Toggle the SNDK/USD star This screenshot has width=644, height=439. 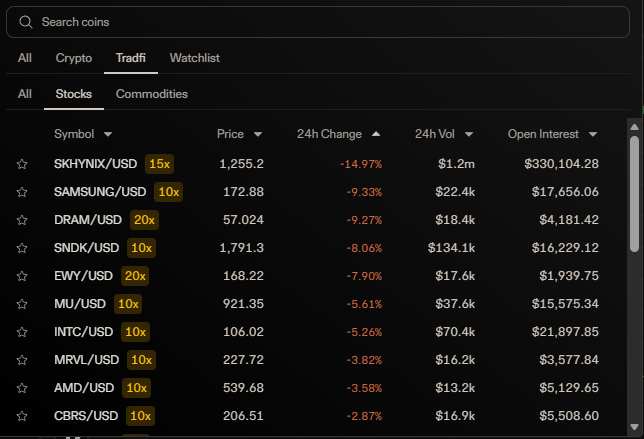(22, 248)
